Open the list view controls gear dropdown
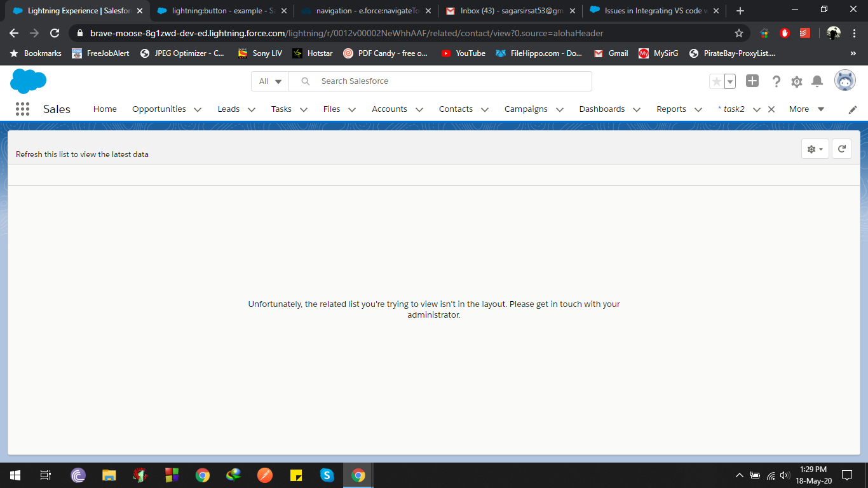This screenshot has height=488, width=868. [815, 149]
